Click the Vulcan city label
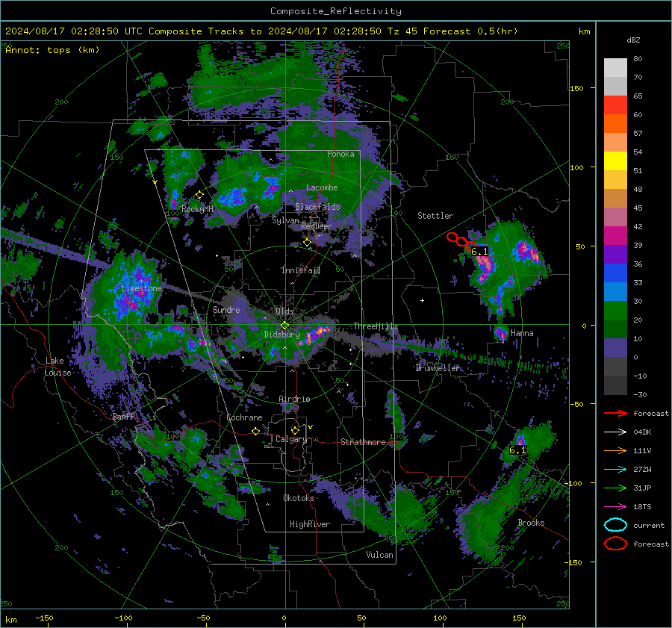This screenshot has height=628, width=672. (379, 555)
